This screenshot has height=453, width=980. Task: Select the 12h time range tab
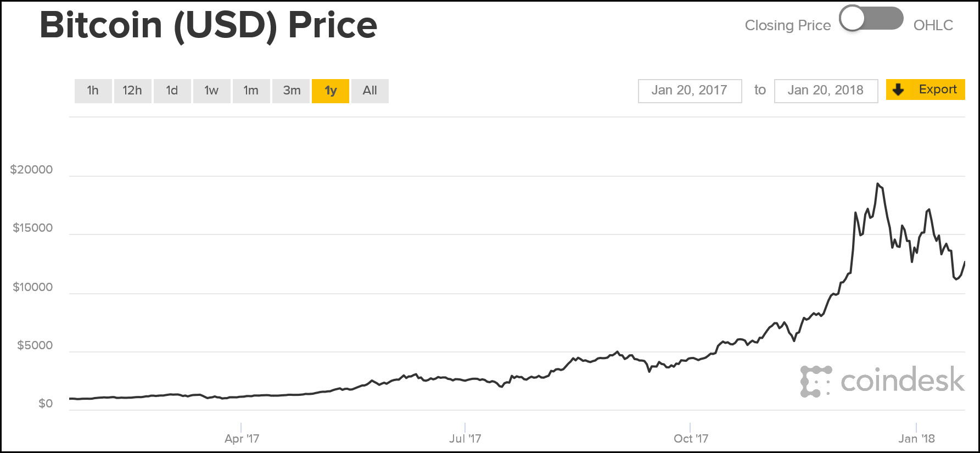click(x=132, y=91)
